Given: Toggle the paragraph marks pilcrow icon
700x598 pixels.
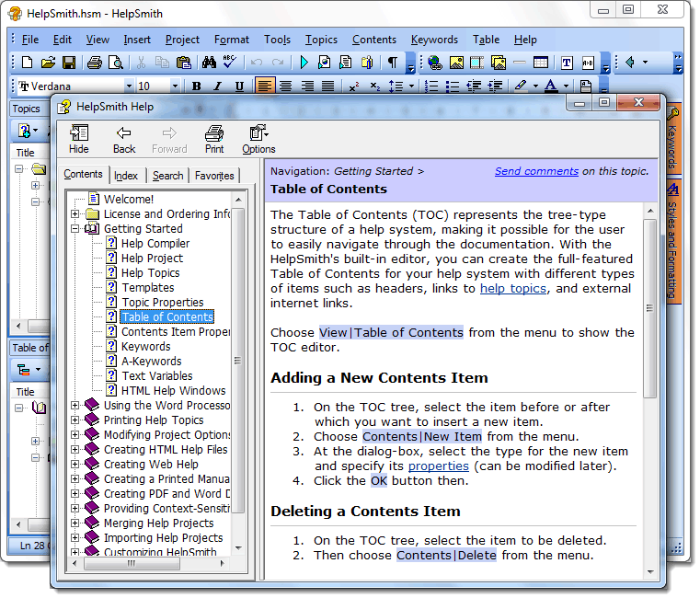Looking at the screenshot, I should (393, 62).
